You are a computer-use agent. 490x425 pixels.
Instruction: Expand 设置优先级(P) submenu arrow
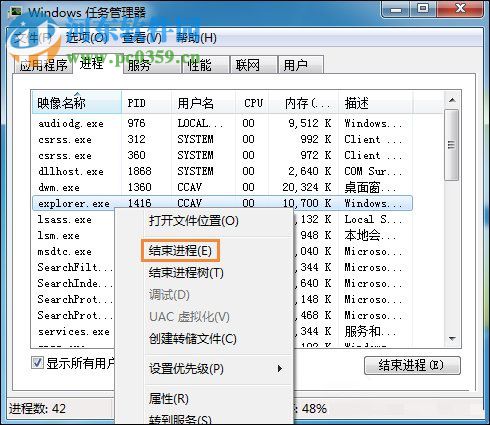(280, 368)
